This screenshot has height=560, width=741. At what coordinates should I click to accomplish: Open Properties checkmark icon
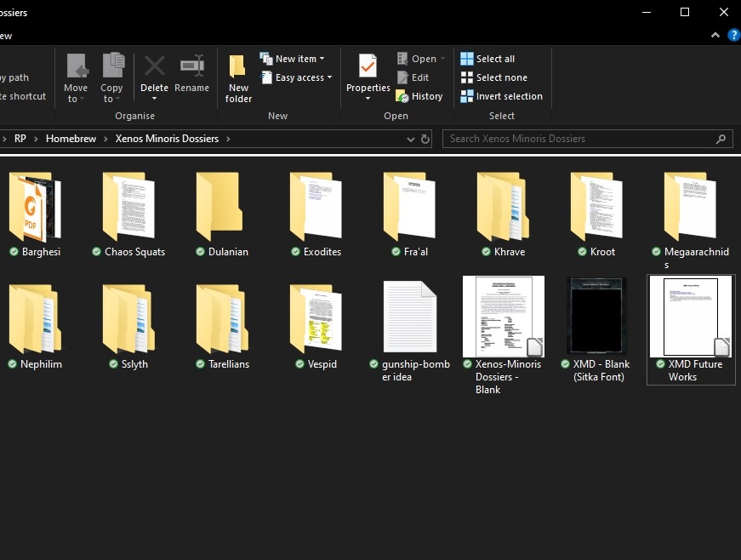coord(368,66)
